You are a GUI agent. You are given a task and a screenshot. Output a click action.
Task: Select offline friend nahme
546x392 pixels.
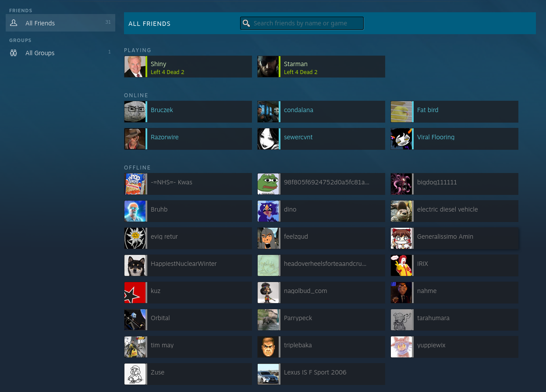[454, 293]
